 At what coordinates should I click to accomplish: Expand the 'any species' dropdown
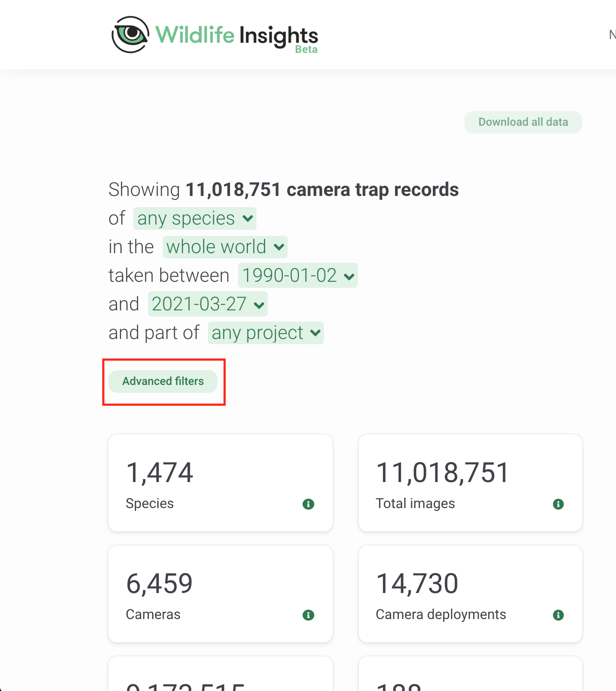point(195,218)
